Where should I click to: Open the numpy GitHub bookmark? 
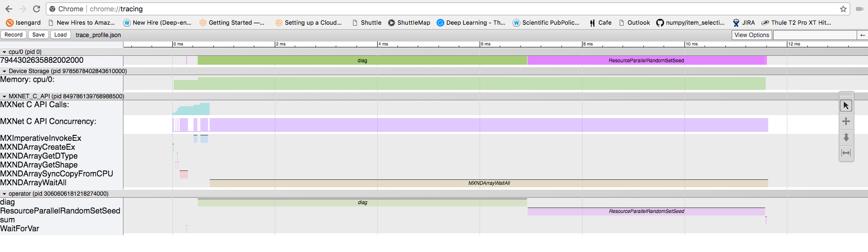pyautogui.click(x=690, y=23)
